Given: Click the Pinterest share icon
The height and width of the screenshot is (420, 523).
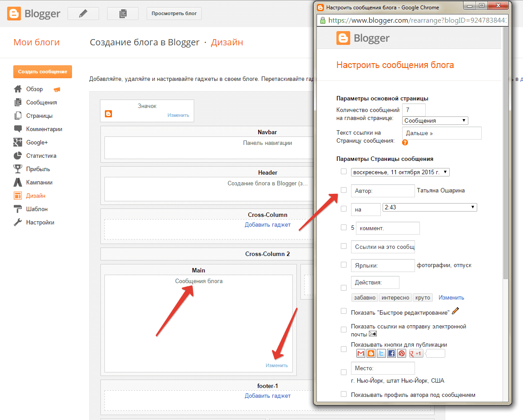Looking at the screenshot, I should [x=402, y=354].
